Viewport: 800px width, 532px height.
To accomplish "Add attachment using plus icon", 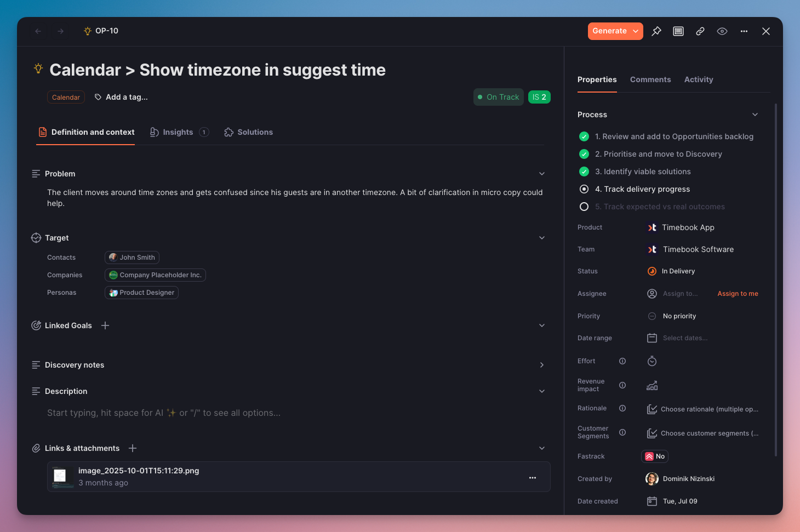I will pos(133,448).
